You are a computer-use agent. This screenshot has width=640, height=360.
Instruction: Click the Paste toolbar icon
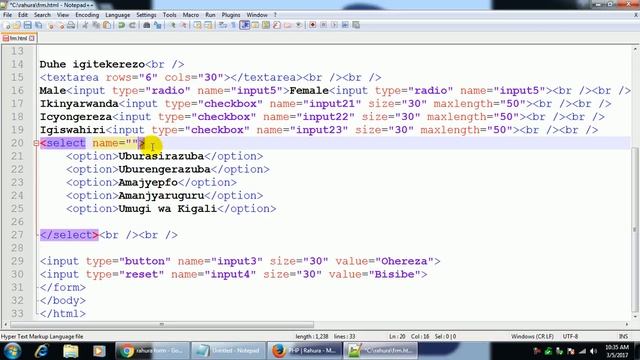(107, 25)
